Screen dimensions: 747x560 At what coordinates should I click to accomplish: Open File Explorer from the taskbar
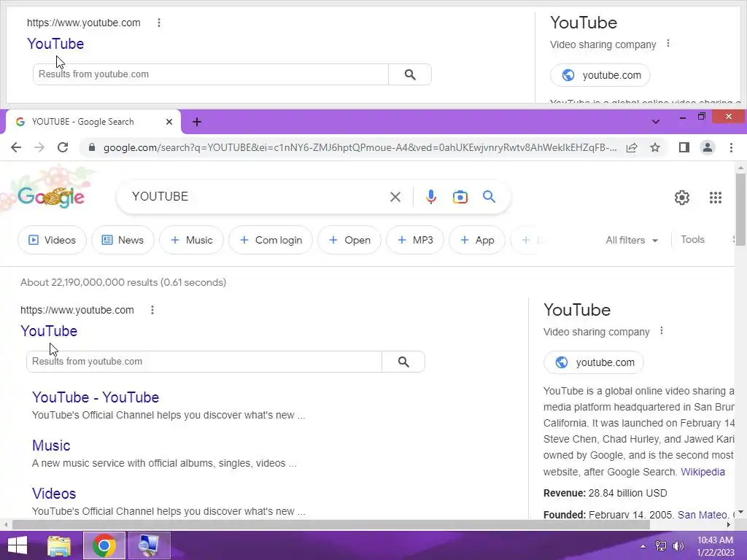tap(59, 545)
